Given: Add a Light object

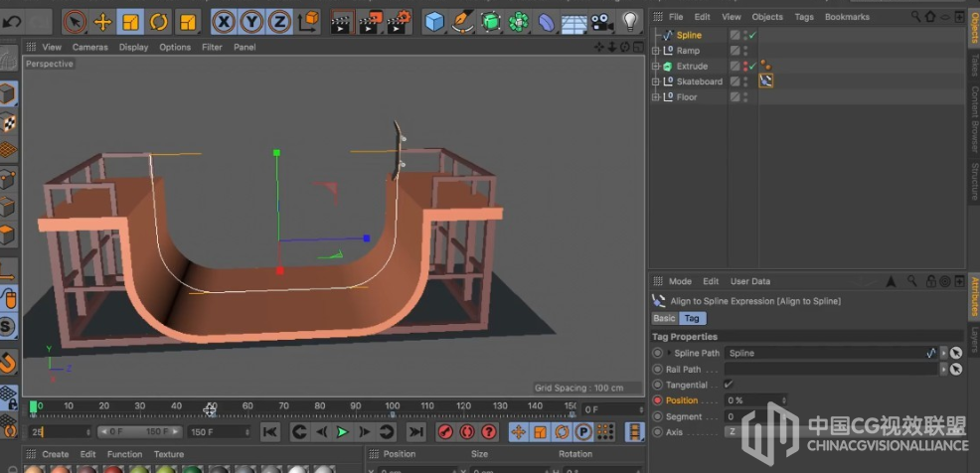Looking at the screenshot, I should 630,23.
